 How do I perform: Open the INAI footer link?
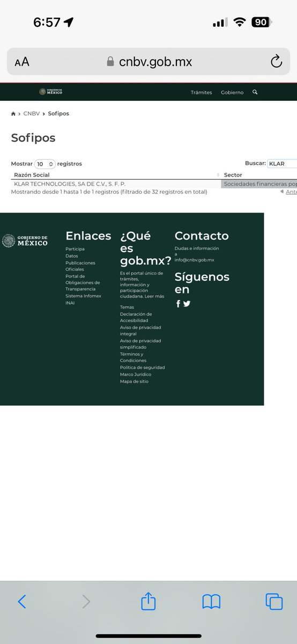click(70, 303)
